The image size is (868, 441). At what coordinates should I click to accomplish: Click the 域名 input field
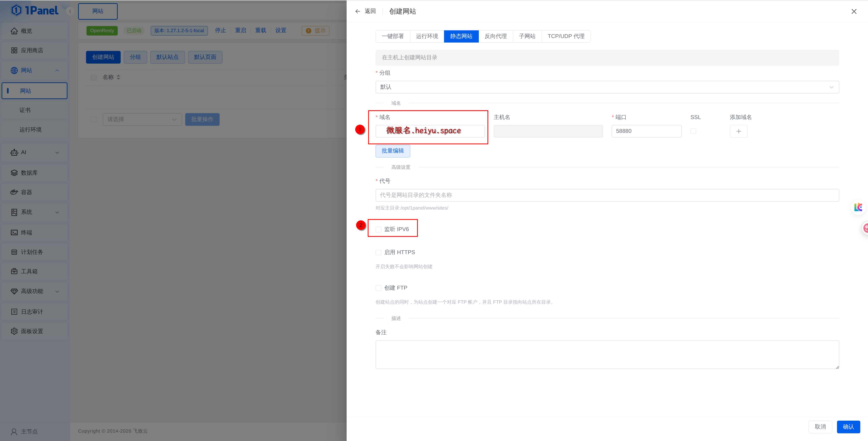pyautogui.click(x=430, y=131)
